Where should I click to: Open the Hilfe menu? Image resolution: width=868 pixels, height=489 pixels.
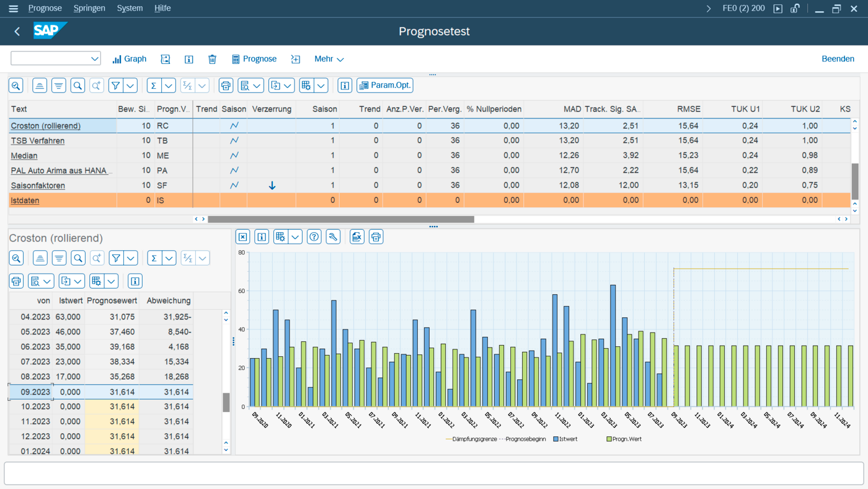(162, 9)
